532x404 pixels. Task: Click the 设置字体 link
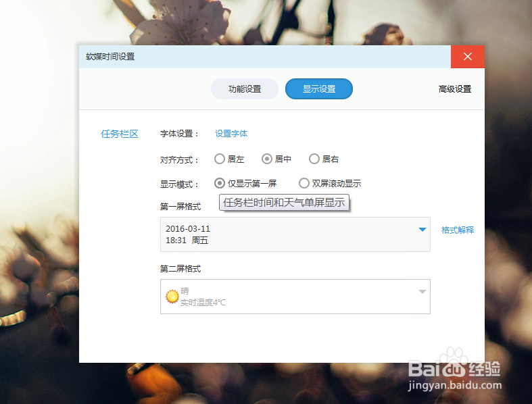pyautogui.click(x=231, y=134)
